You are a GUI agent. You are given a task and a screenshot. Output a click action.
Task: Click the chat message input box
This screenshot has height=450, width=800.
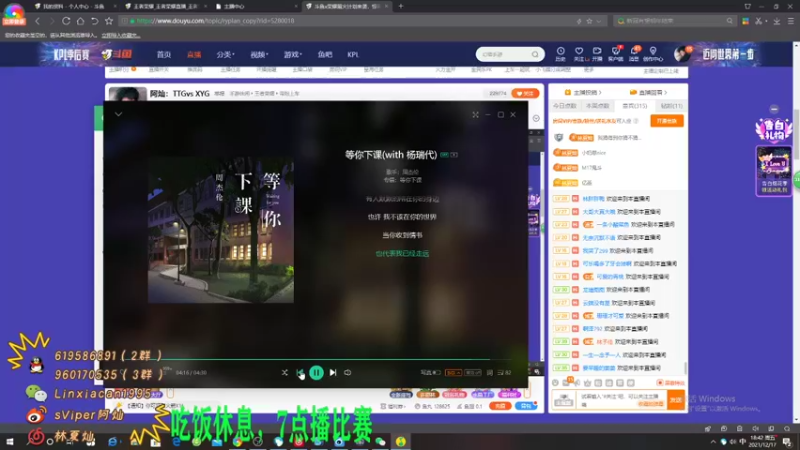point(623,400)
